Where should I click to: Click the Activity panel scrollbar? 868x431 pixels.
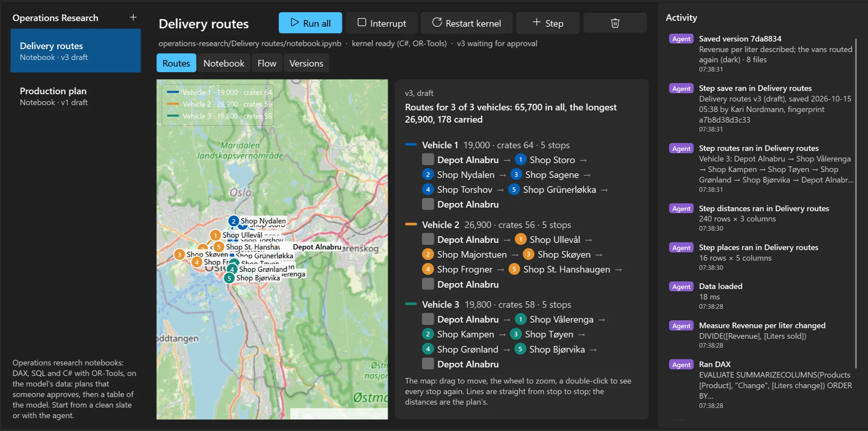(x=856, y=203)
